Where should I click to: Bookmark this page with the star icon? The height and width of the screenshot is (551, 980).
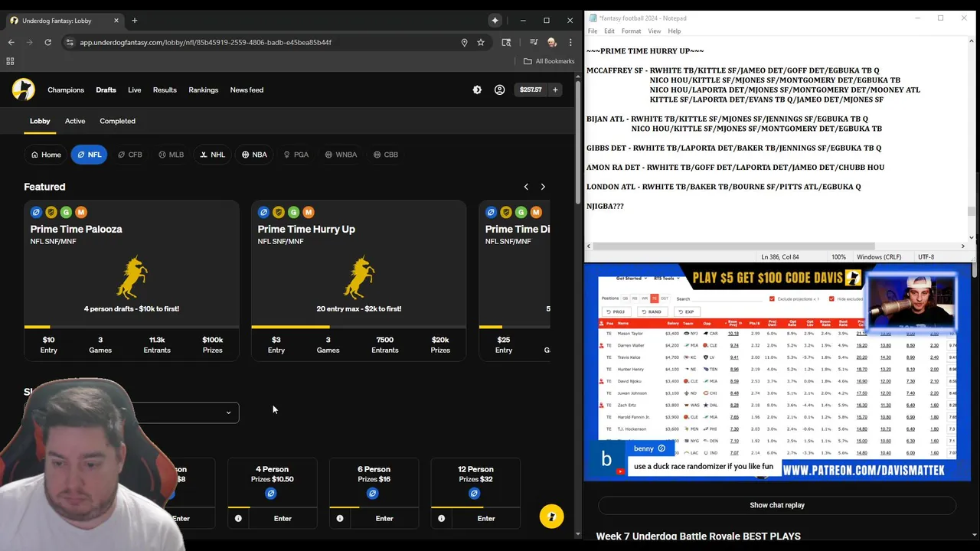pos(481,42)
